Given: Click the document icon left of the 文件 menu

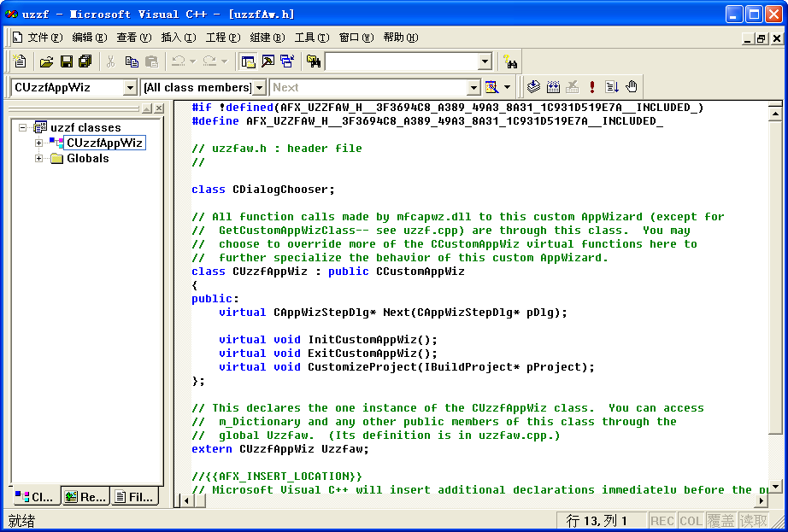Looking at the screenshot, I should pos(18,38).
